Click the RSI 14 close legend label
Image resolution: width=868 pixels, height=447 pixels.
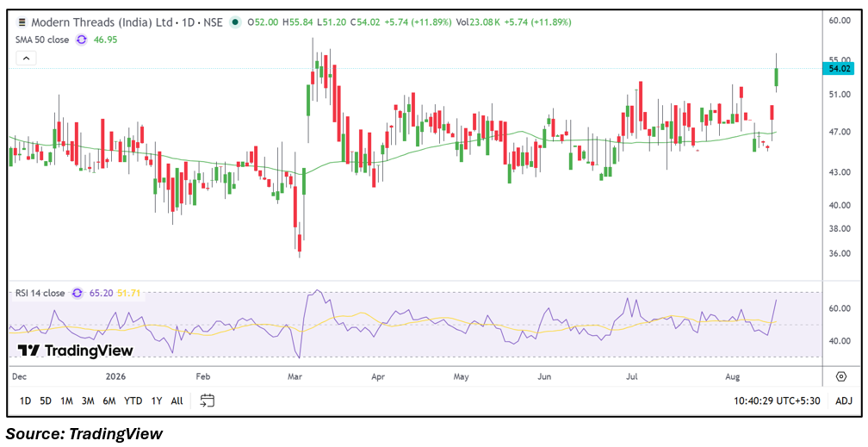[x=40, y=293]
